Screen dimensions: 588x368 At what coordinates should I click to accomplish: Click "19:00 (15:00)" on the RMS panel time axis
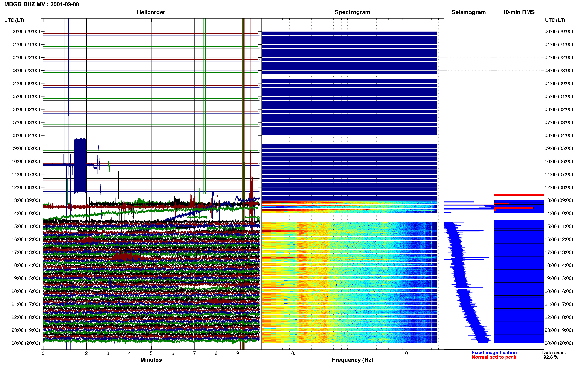(559, 278)
